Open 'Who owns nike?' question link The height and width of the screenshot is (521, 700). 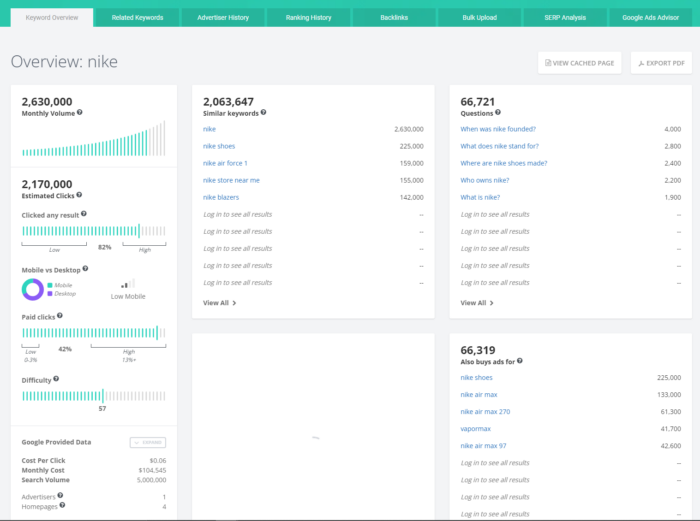click(x=485, y=180)
